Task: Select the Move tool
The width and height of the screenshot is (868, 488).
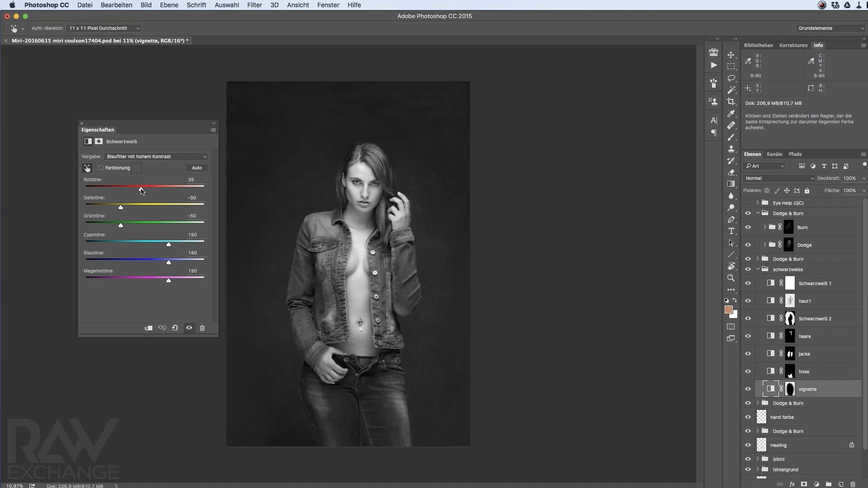Action: [731, 55]
